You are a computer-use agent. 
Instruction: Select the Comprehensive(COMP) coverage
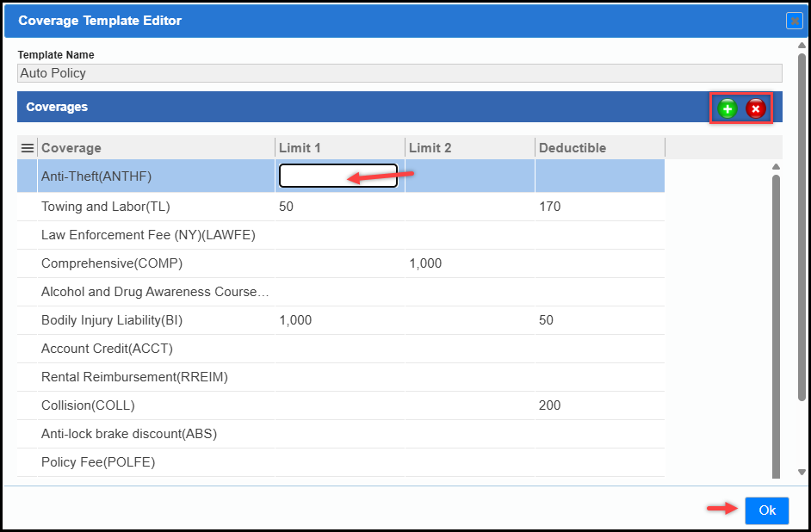(112, 263)
